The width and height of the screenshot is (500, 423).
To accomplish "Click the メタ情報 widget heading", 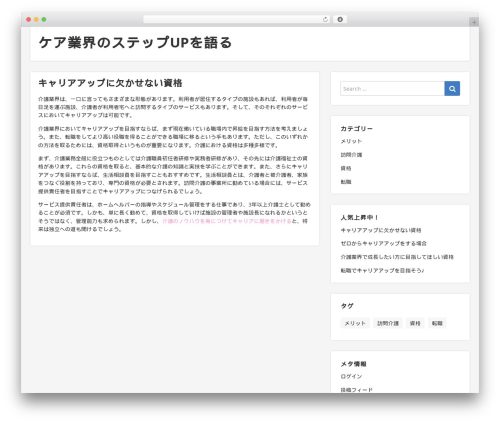I will click(x=353, y=364).
